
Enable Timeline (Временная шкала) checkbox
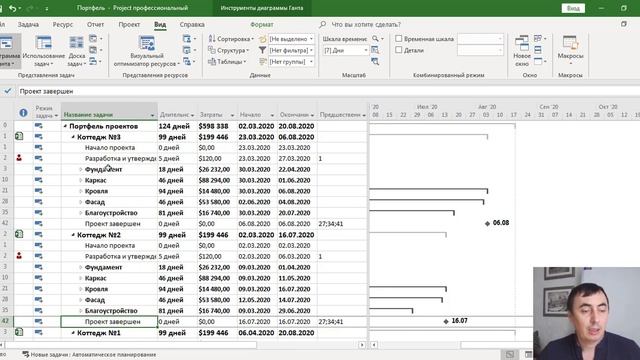click(x=399, y=39)
